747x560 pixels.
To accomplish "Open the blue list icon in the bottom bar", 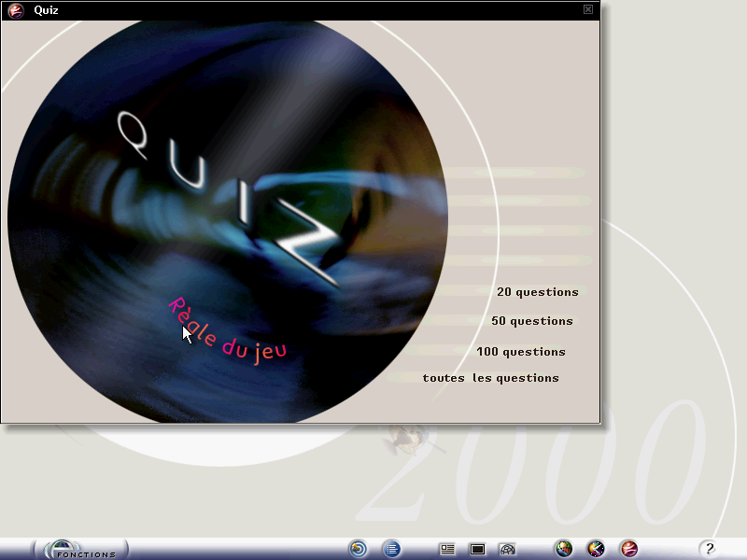I will pos(391,549).
